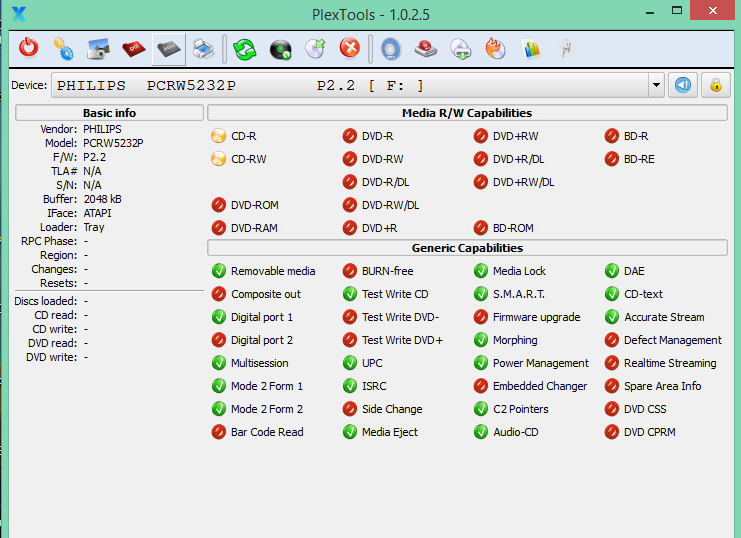The height and width of the screenshot is (538, 741).
Task: Click the DAE green check icon
Action: [612, 271]
